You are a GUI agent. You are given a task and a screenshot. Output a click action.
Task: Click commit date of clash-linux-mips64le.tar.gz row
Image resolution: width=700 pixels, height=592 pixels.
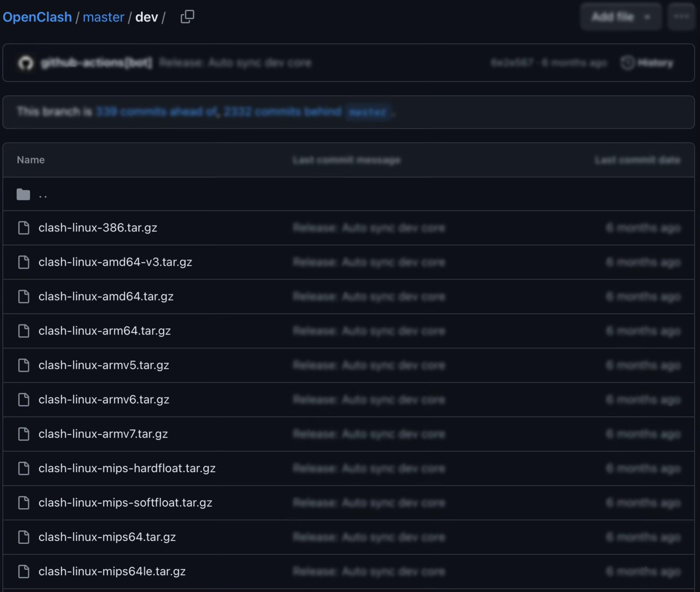coord(643,571)
